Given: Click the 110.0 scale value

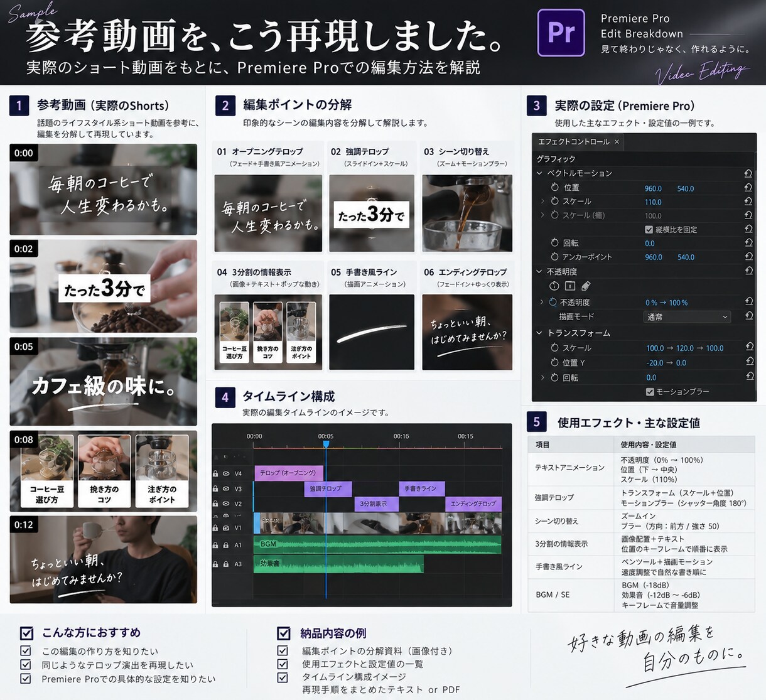Looking at the screenshot, I should pyautogui.click(x=653, y=202).
